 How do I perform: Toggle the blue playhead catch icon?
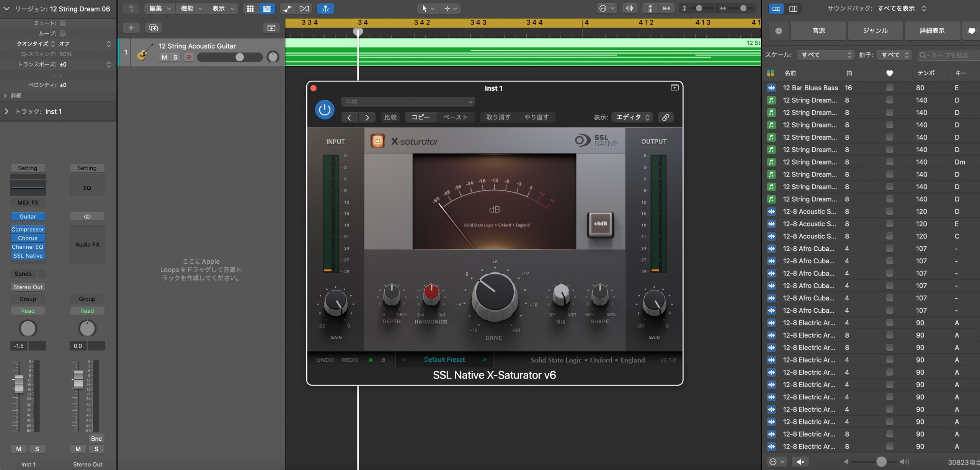(x=325, y=8)
